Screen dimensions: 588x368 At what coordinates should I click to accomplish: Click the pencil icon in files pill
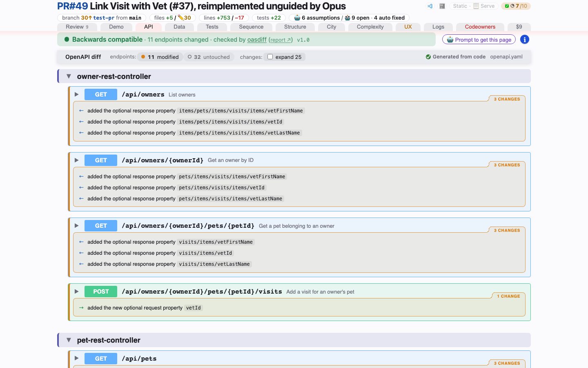[181, 18]
